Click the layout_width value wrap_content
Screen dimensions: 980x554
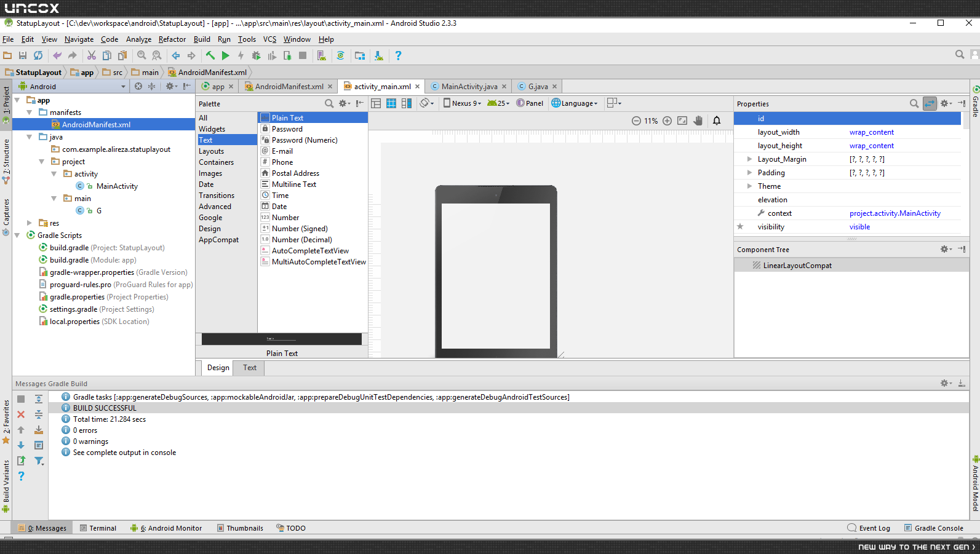click(871, 132)
